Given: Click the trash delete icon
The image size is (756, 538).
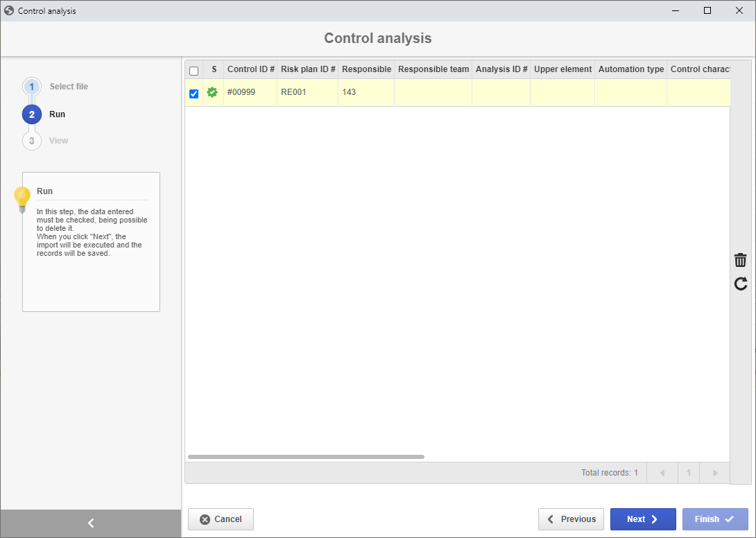Looking at the screenshot, I should [740, 260].
